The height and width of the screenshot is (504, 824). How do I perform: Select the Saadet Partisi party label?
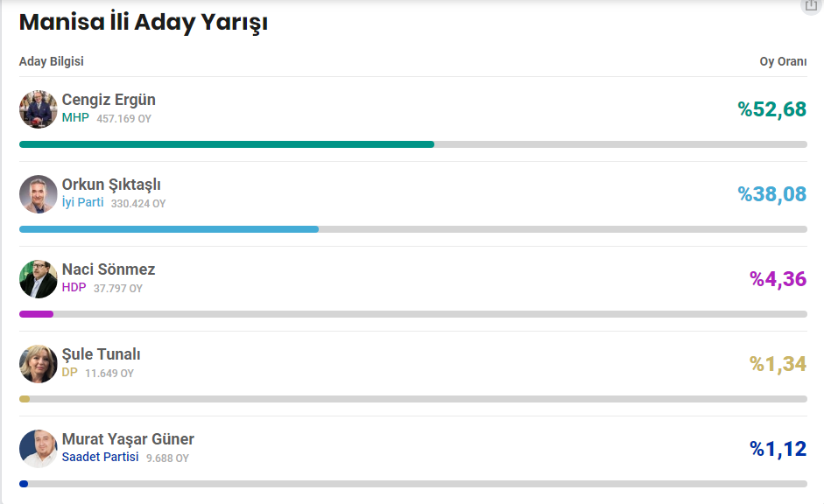coord(101,458)
